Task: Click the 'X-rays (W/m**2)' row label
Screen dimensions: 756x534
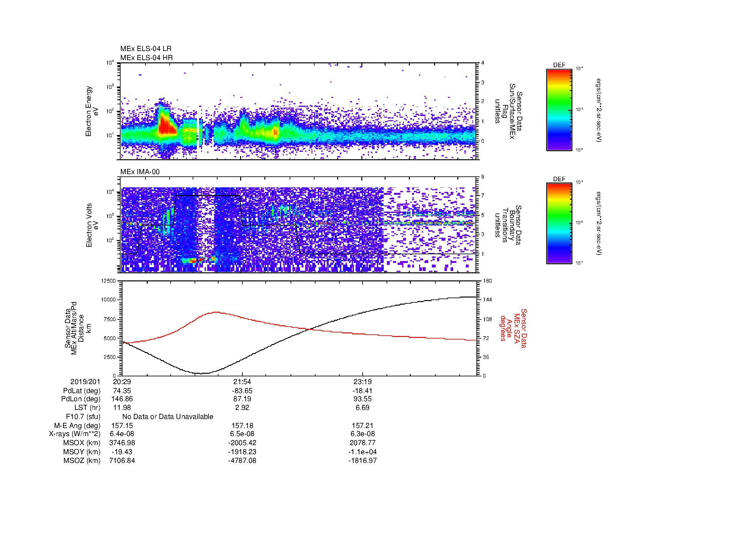Action: pos(75,434)
